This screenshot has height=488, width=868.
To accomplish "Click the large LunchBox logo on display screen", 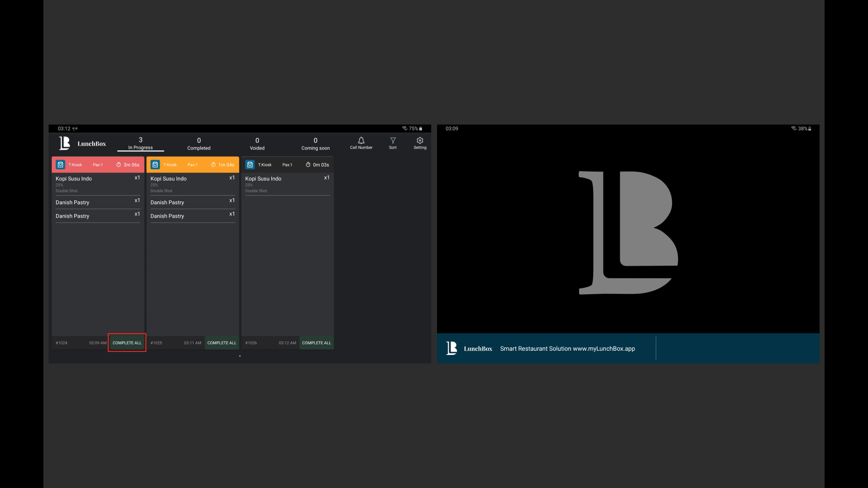I will (628, 232).
